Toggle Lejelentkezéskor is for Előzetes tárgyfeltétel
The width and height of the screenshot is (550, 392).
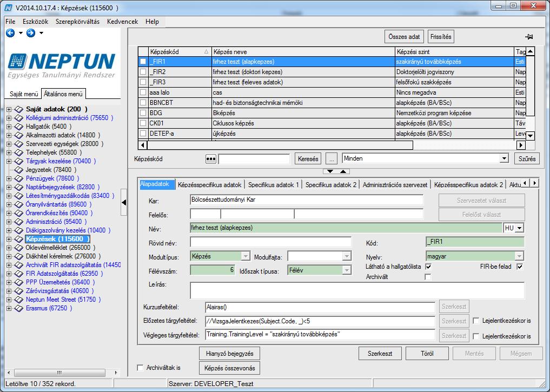[x=476, y=321]
